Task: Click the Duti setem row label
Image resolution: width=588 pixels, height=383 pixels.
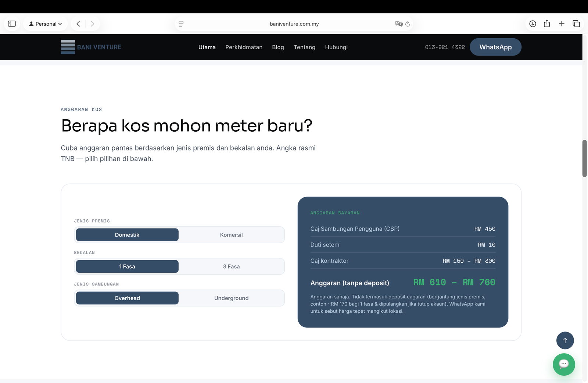Action: [x=325, y=245]
